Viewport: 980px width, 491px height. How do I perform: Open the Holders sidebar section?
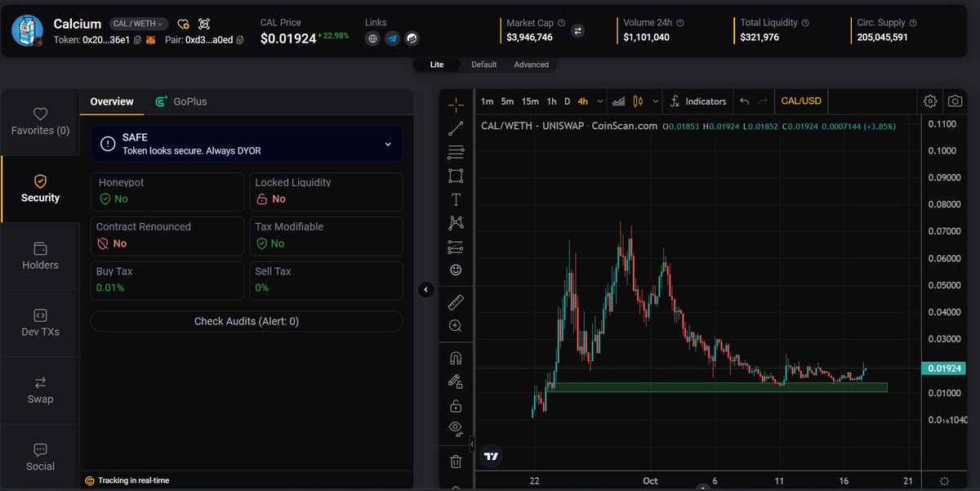tap(40, 256)
